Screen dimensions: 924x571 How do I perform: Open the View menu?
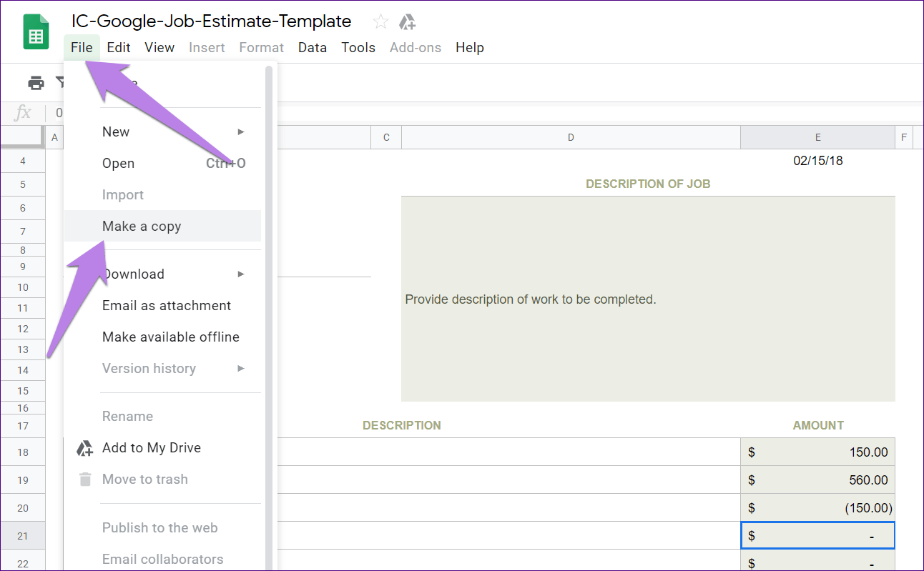159,48
